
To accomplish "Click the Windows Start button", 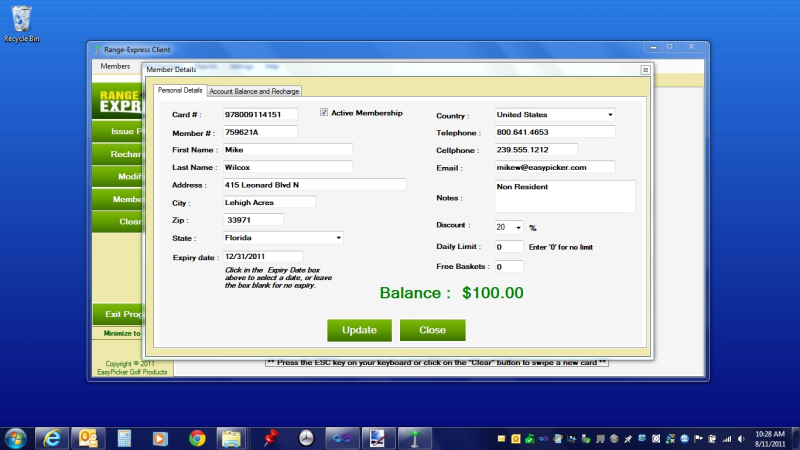I will coord(16,438).
